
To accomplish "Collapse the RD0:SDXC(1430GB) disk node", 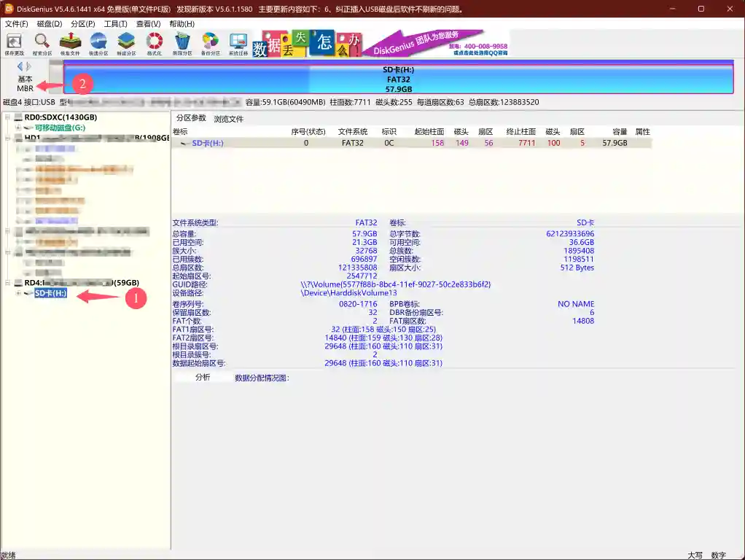I will pos(8,117).
